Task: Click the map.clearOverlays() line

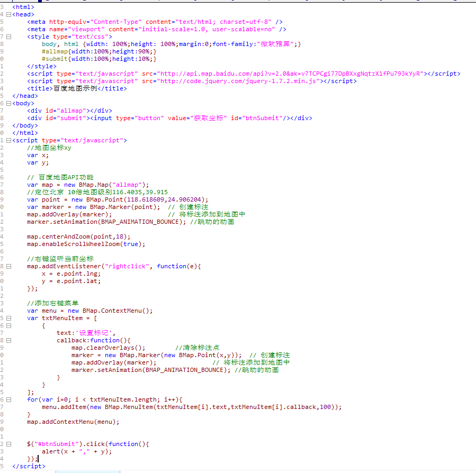Action: pyautogui.click(x=109, y=348)
